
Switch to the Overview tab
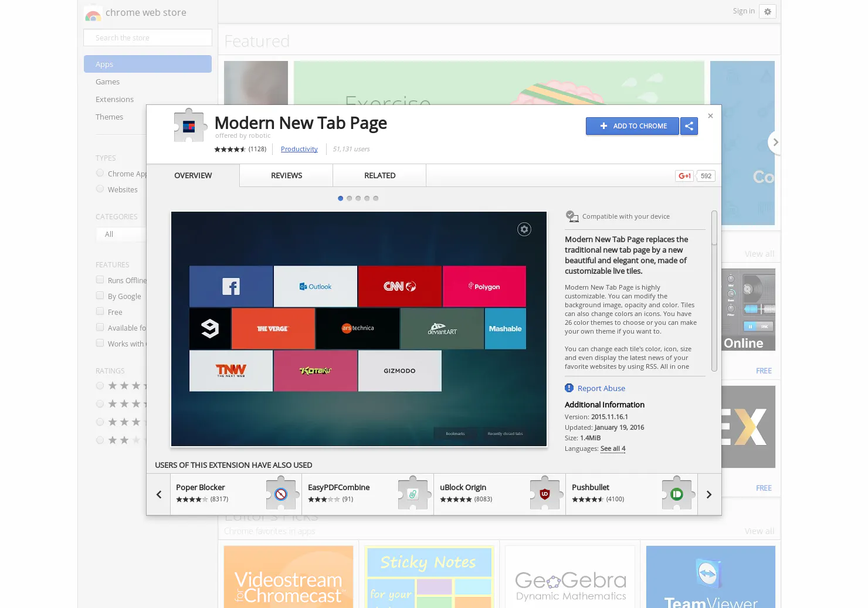pos(193,175)
